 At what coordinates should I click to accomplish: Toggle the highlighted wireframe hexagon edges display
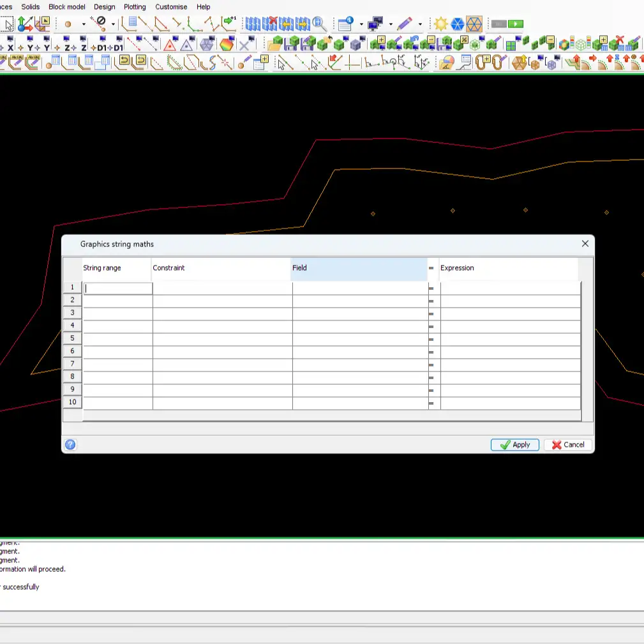[x=474, y=24]
